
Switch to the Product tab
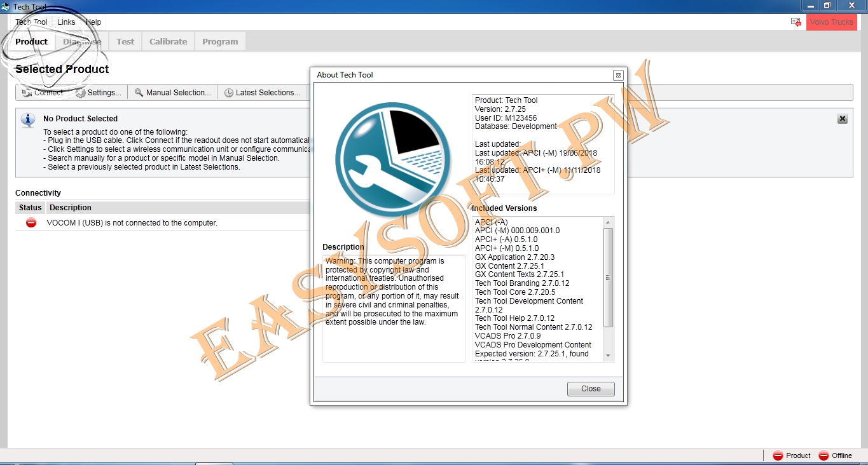(x=32, y=41)
